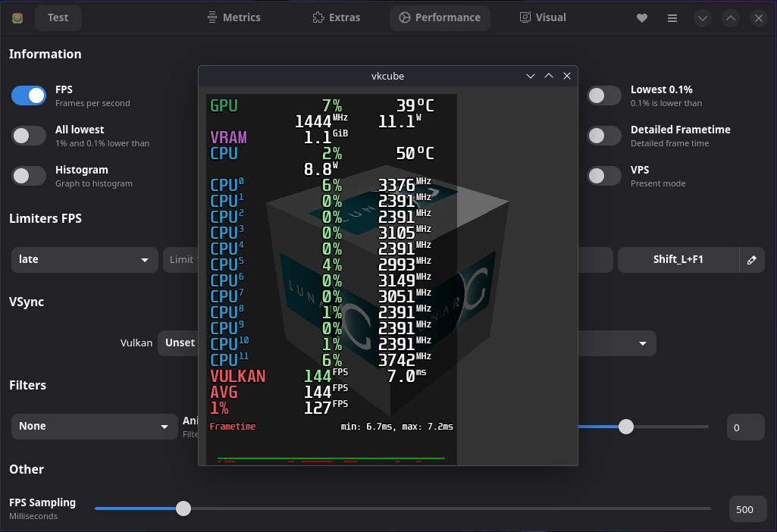Open the Extras tab

pos(337,18)
